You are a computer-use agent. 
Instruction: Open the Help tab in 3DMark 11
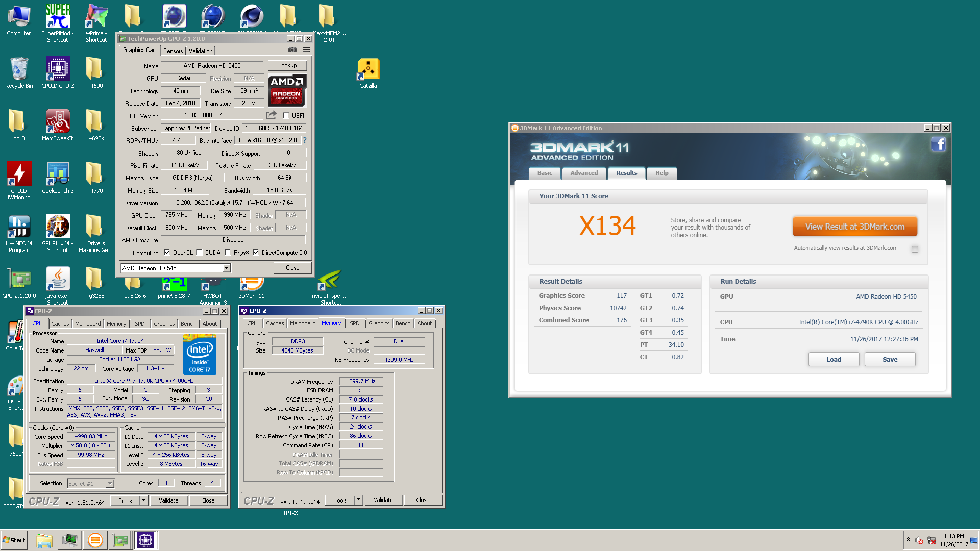662,173
